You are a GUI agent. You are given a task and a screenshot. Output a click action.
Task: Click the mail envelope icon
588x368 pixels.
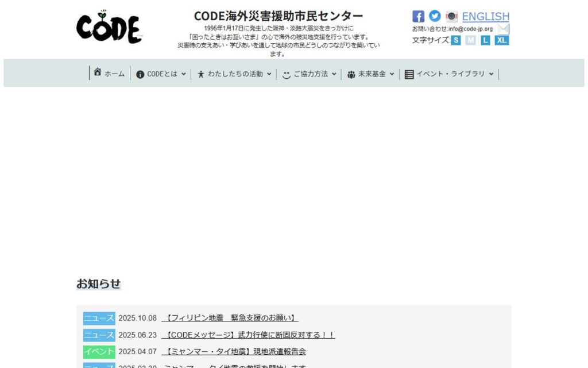click(503, 29)
